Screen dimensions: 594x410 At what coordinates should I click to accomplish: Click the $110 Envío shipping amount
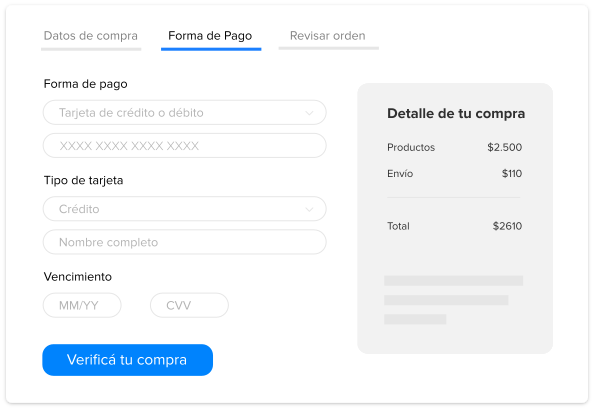point(512,174)
